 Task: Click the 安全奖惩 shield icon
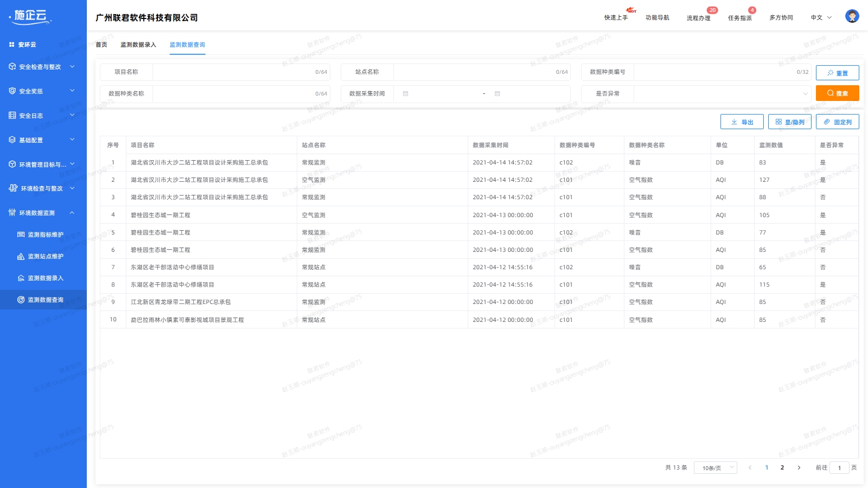coord(12,91)
